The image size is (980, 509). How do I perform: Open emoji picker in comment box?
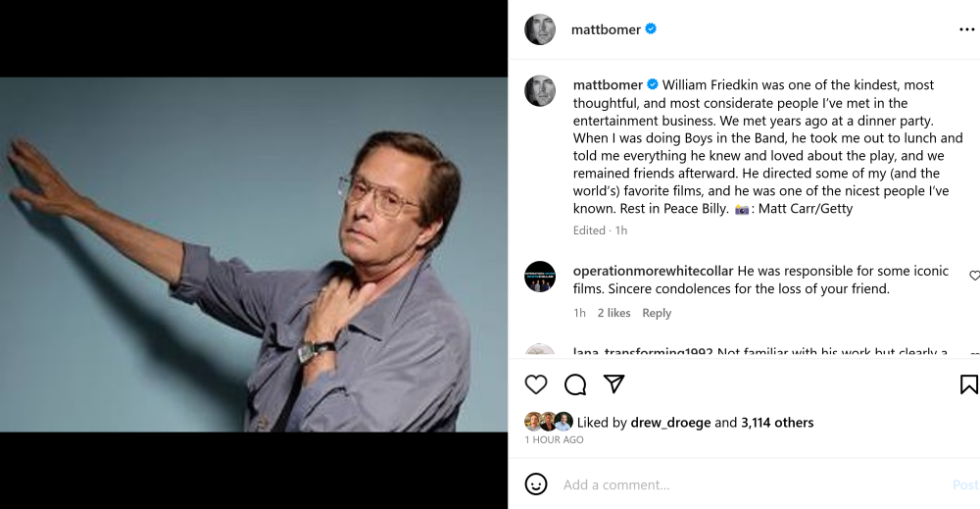click(x=536, y=484)
